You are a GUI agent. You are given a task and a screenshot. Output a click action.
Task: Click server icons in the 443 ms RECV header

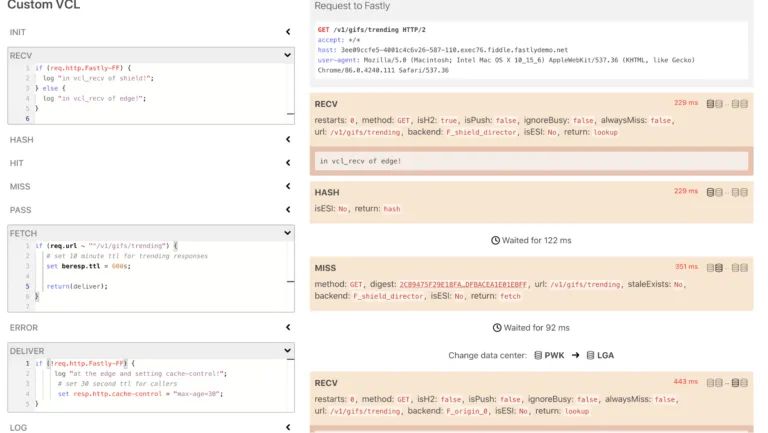click(x=726, y=382)
